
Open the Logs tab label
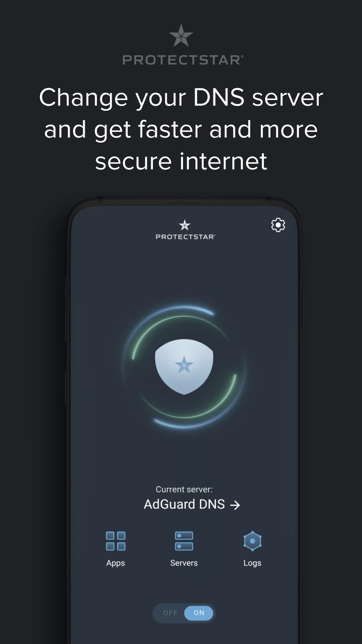pyautogui.click(x=252, y=563)
